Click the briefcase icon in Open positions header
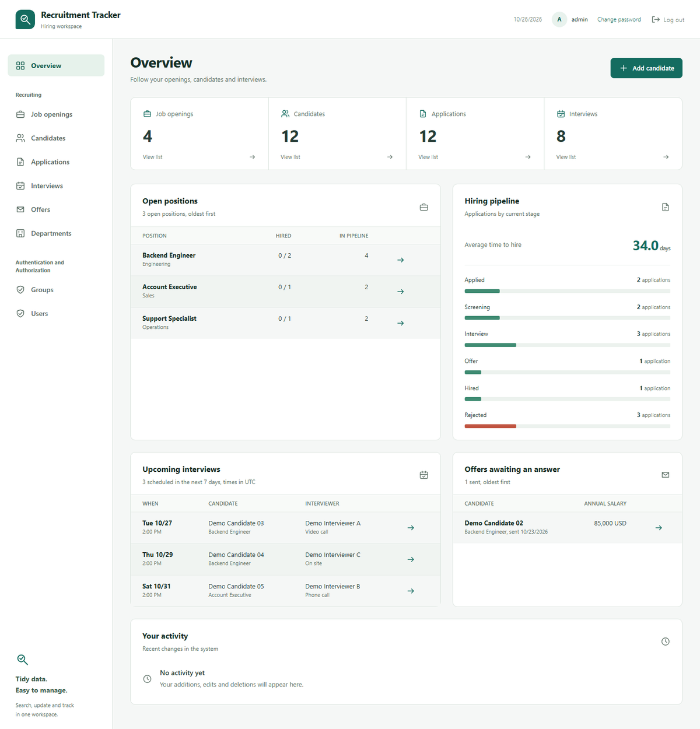The image size is (700, 729). [x=424, y=207]
